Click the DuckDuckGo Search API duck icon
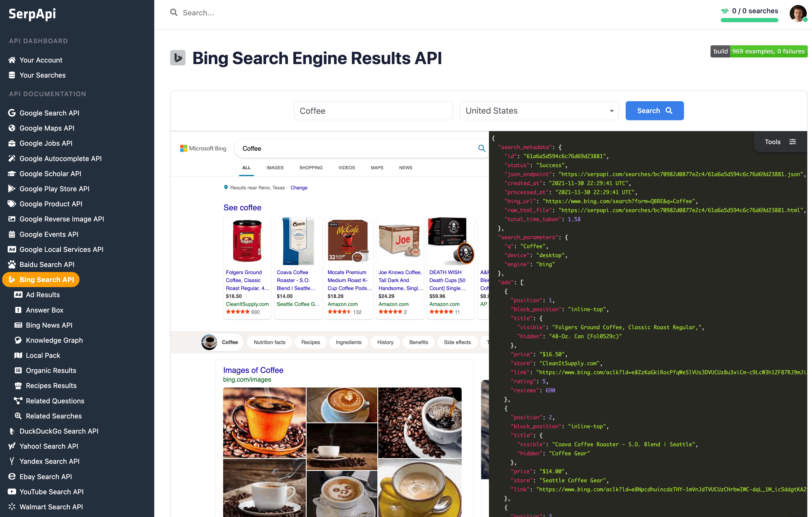Screen dimensions: 812x517 pos(12,431)
